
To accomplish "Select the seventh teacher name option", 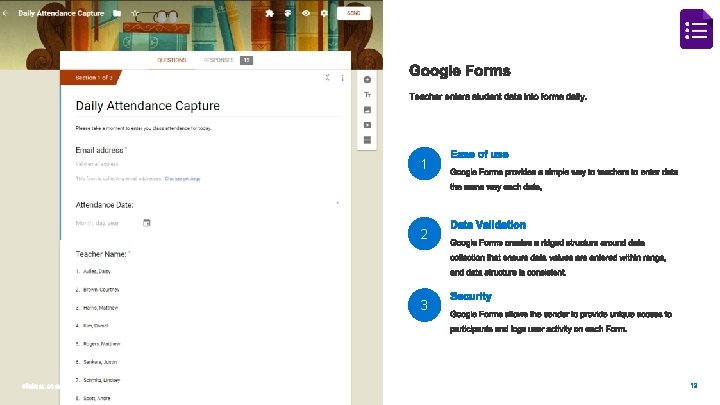I will (98, 380).
